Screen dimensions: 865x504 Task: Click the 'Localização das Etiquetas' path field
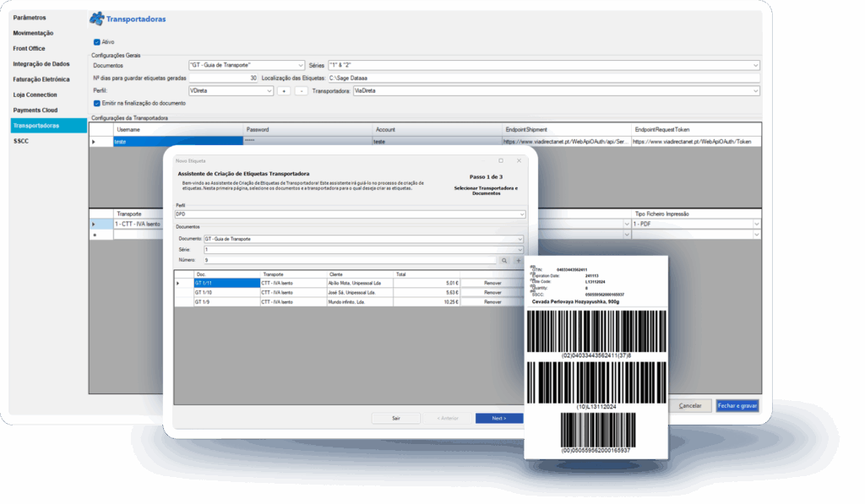543,79
